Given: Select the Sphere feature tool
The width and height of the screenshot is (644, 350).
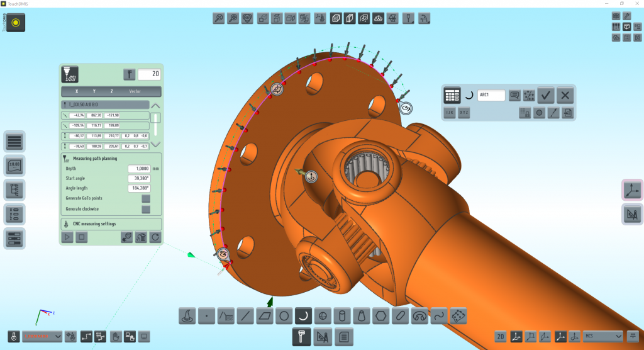Looking at the screenshot, I should (323, 316).
